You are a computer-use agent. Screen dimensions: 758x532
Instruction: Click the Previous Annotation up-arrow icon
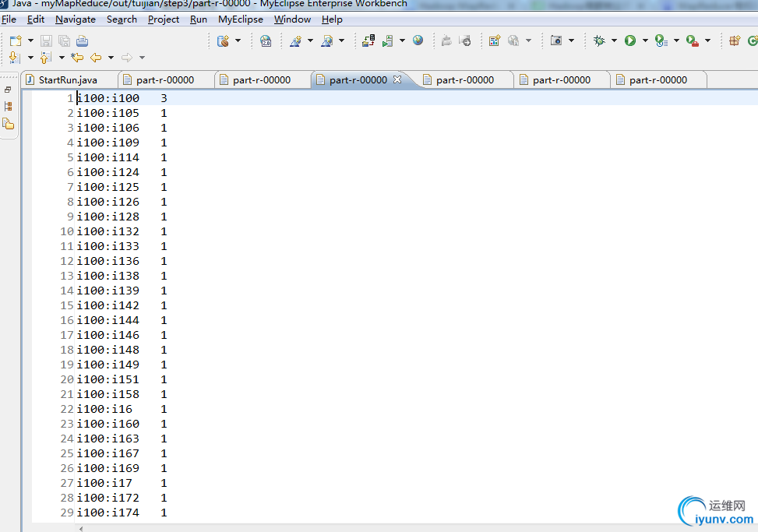pyautogui.click(x=45, y=58)
